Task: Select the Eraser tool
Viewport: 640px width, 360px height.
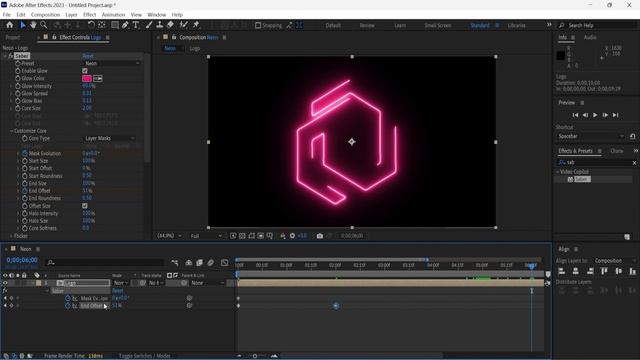Action: pyautogui.click(x=170, y=25)
